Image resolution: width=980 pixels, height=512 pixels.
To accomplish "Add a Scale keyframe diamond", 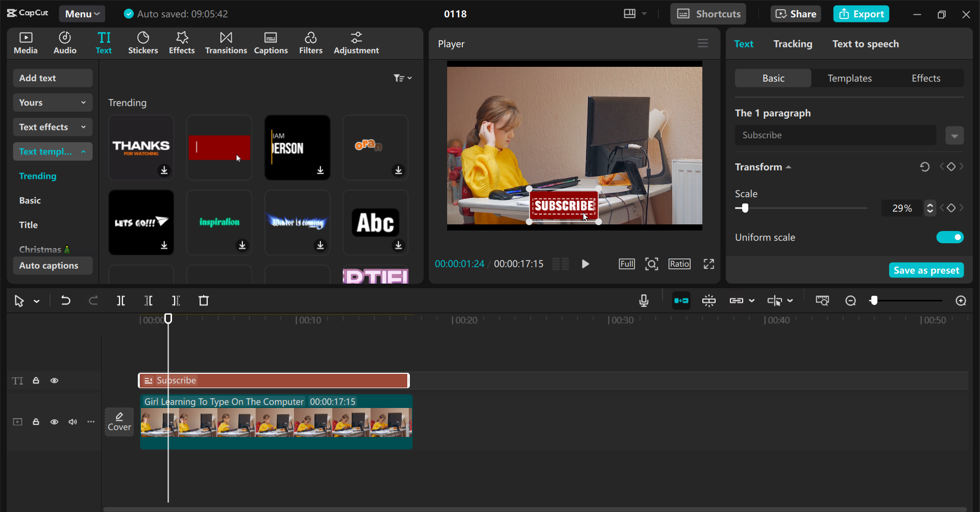I will tap(951, 208).
